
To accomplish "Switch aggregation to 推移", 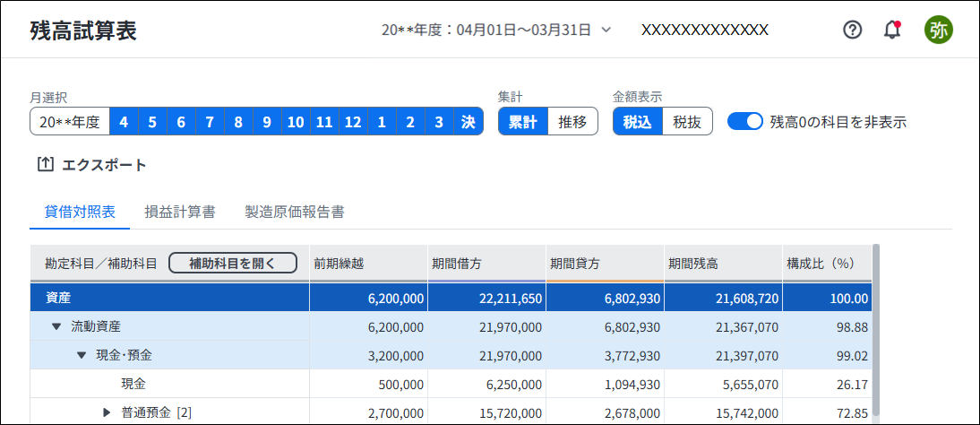I will 572,122.
